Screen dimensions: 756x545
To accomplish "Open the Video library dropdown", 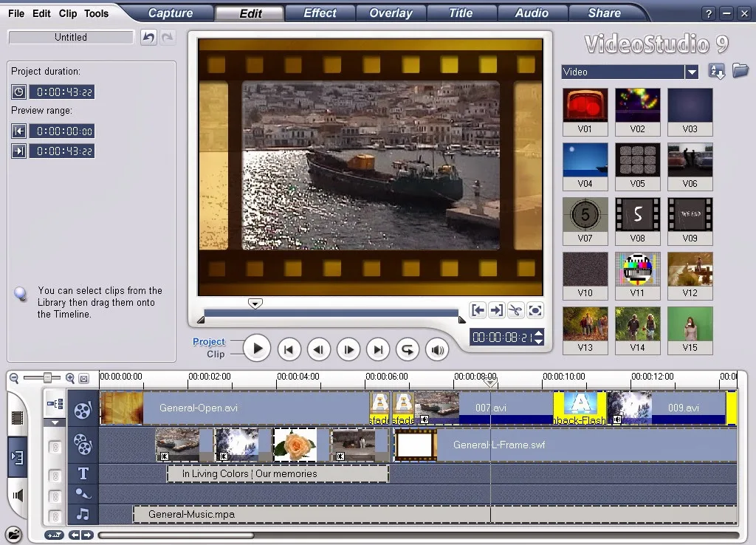I will 691,72.
